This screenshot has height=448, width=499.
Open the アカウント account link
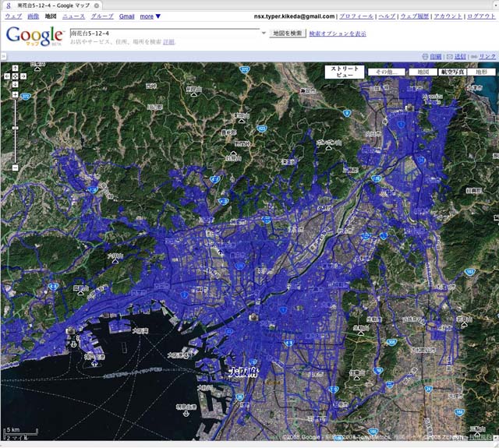click(448, 16)
